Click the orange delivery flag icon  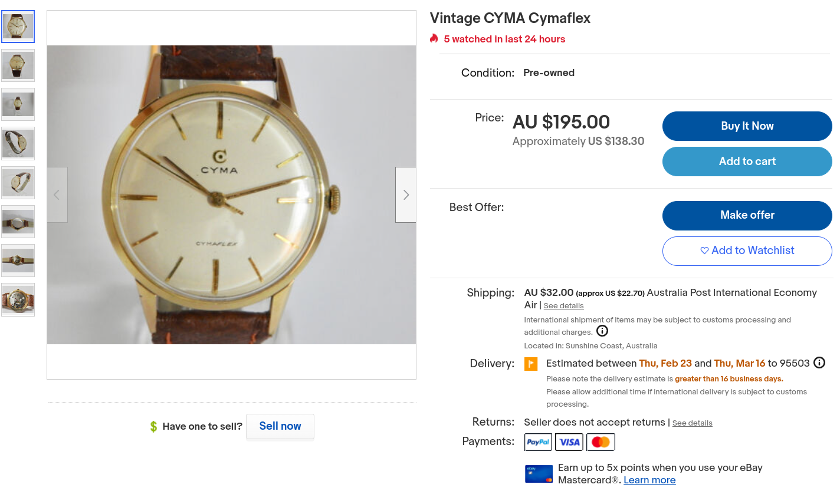click(x=531, y=364)
